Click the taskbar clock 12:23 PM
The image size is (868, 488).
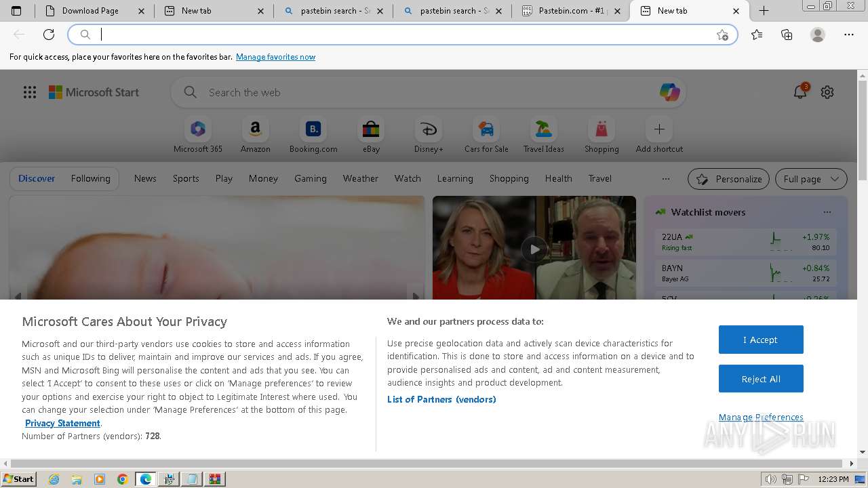(x=833, y=479)
